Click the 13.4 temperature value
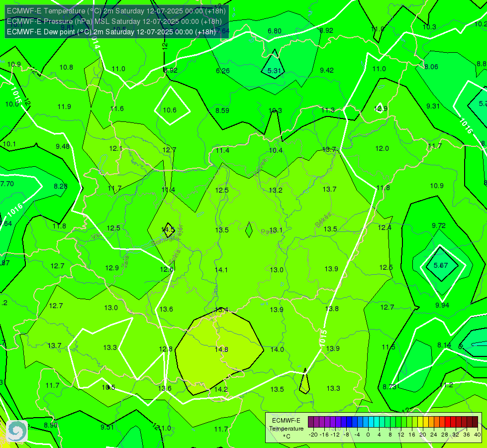487x448 pixels. click(x=222, y=310)
